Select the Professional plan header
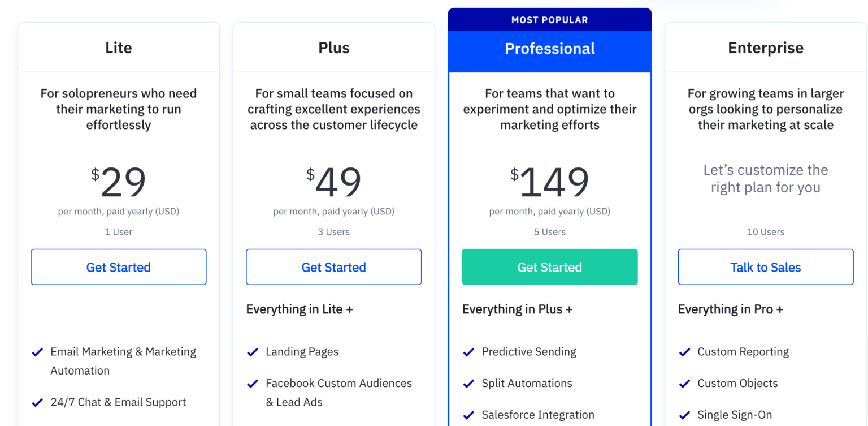The width and height of the screenshot is (868, 426). (549, 49)
